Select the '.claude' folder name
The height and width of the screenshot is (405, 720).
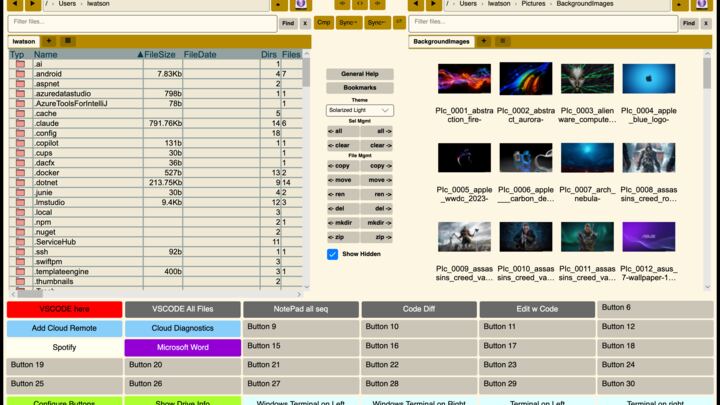coord(47,123)
